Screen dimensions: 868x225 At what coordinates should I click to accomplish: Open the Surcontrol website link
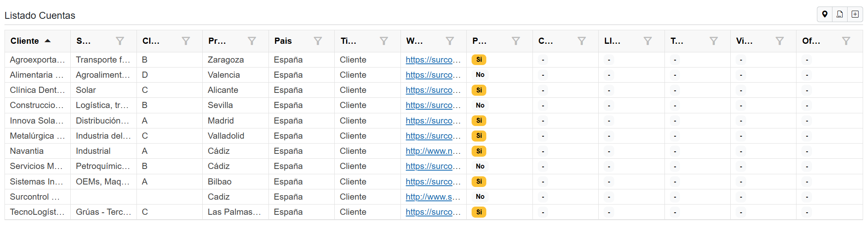pyautogui.click(x=433, y=197)
